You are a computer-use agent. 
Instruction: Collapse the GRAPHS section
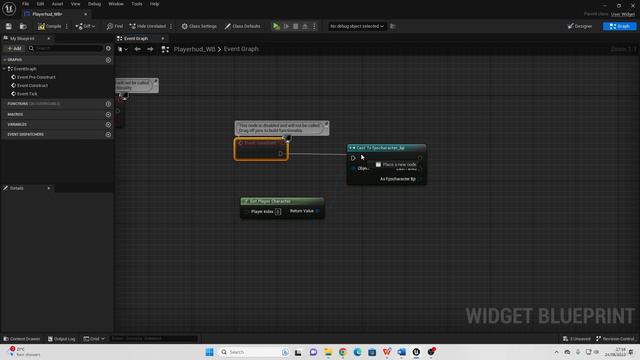pyautogui.click(x=4, y=60)
